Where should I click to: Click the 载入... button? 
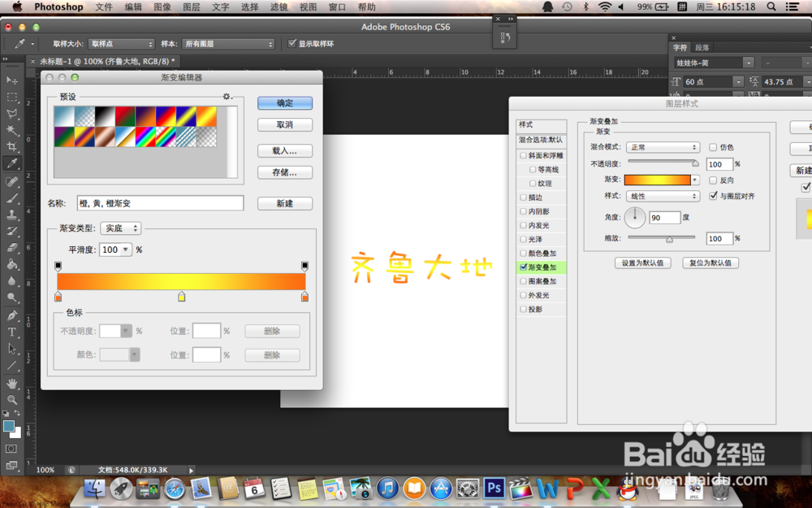point(285,151)
